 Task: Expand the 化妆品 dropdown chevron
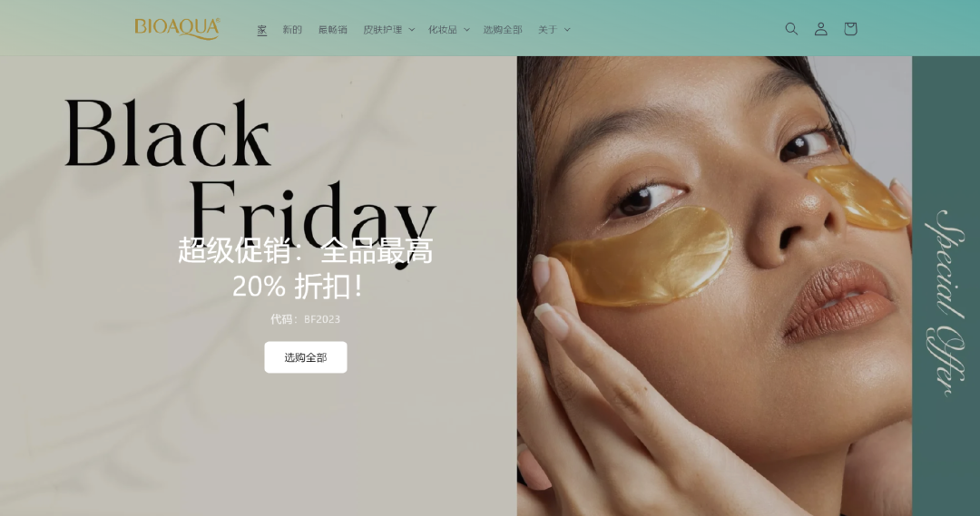coord(466,30)
